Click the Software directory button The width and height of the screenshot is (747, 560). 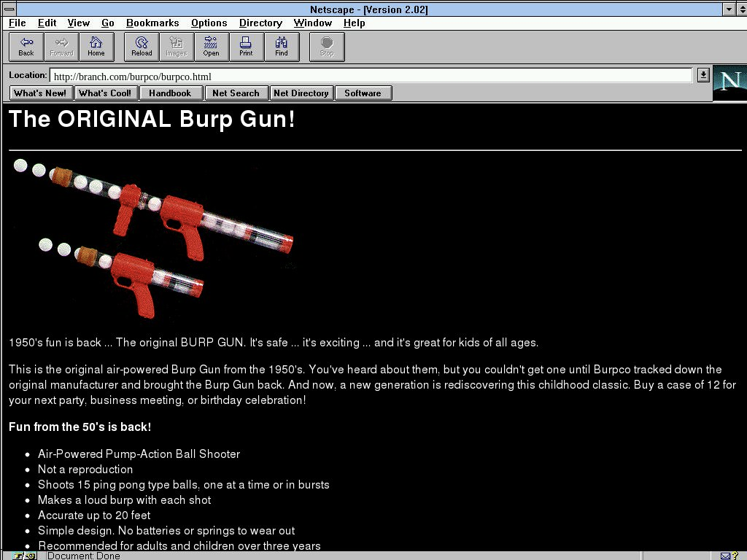(363, 93)
